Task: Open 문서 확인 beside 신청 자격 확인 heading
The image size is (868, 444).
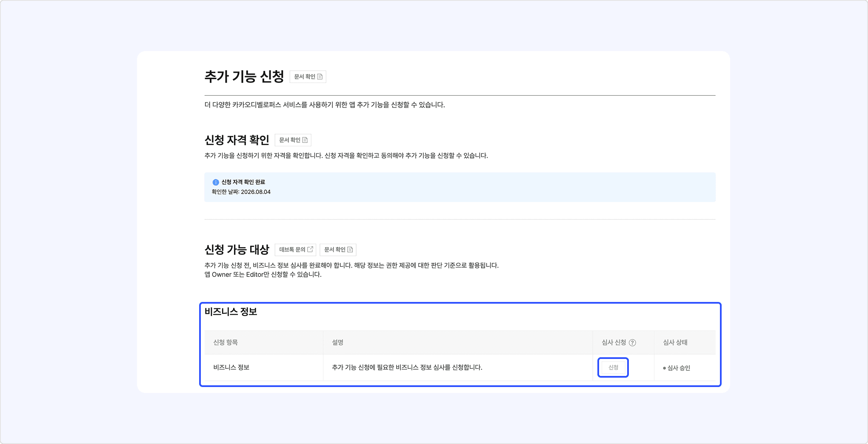Action: pyautogui.click(x=293, y=140)
